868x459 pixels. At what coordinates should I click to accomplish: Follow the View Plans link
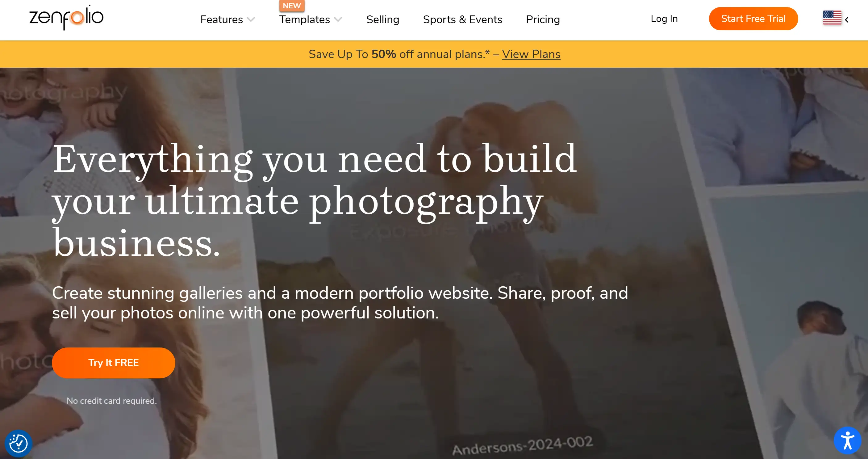531,54
